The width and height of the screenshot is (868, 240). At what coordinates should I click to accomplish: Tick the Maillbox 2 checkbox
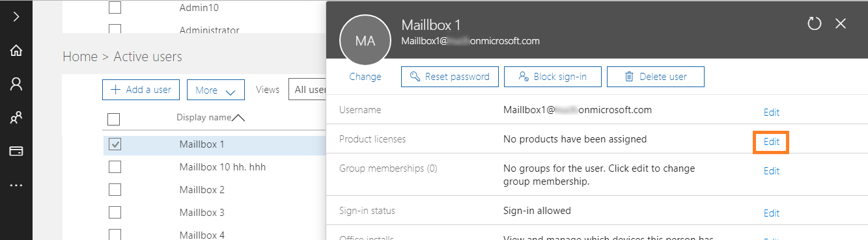tap(115, 190)
